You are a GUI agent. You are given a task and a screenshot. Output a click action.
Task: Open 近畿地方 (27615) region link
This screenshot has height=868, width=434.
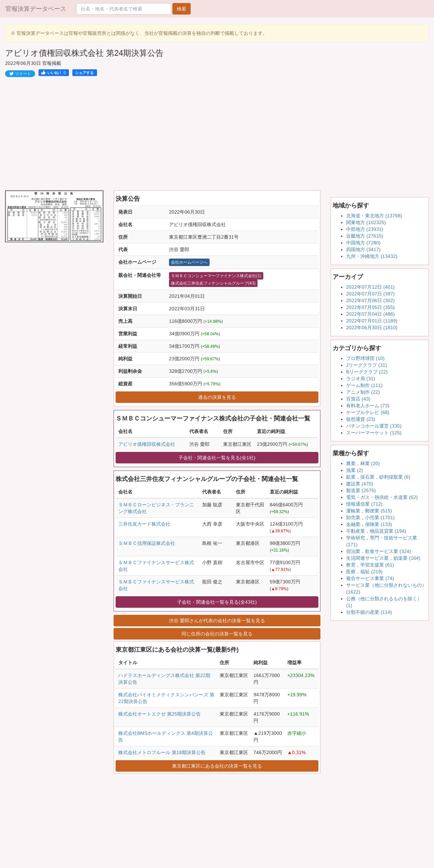365,236
